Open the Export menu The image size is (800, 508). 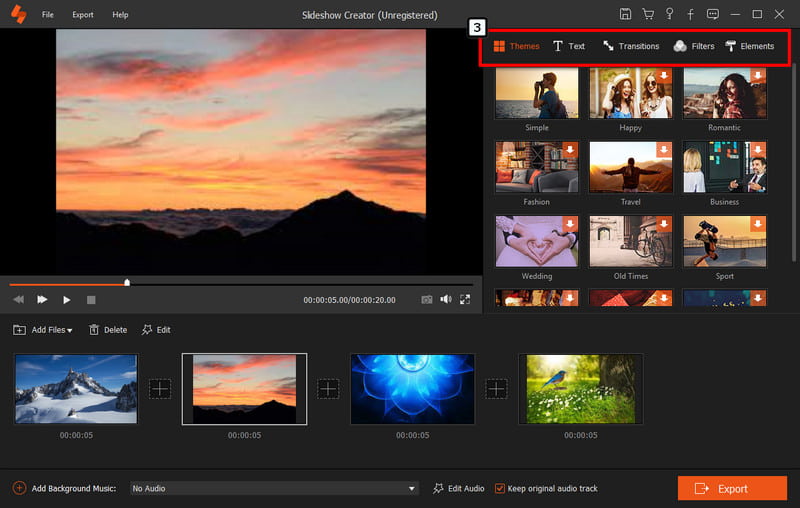pyautogui.click(x=83, y=15)
